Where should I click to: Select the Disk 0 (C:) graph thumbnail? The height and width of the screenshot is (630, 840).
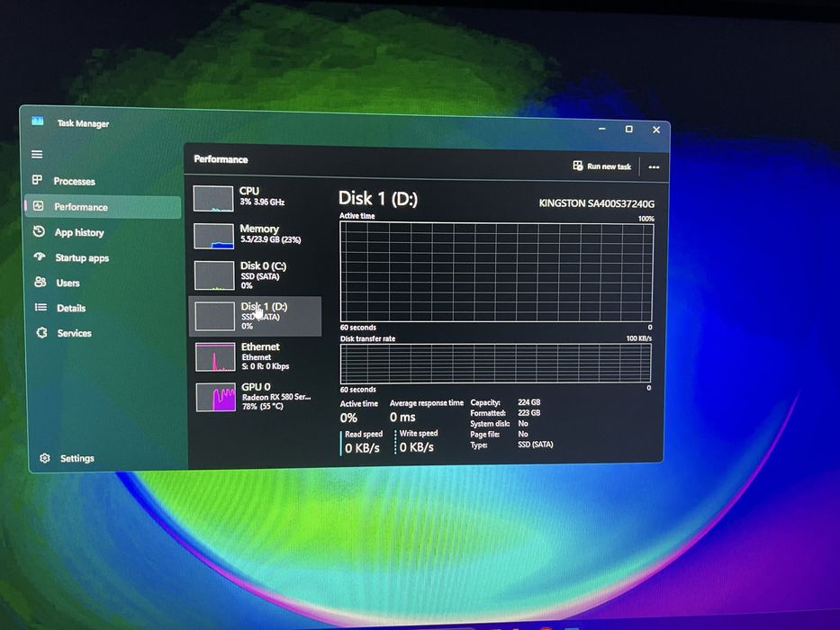click(214, 275)
